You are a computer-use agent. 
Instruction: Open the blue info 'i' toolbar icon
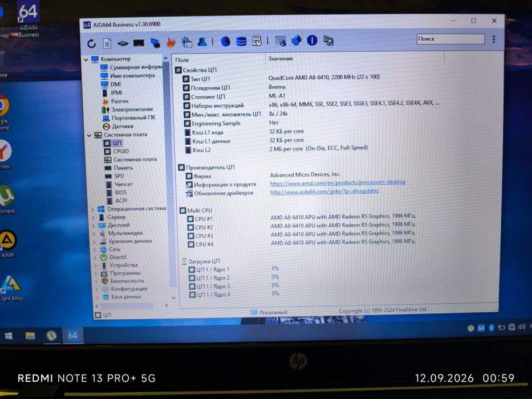pyautogui.click(x=312, y=40)
